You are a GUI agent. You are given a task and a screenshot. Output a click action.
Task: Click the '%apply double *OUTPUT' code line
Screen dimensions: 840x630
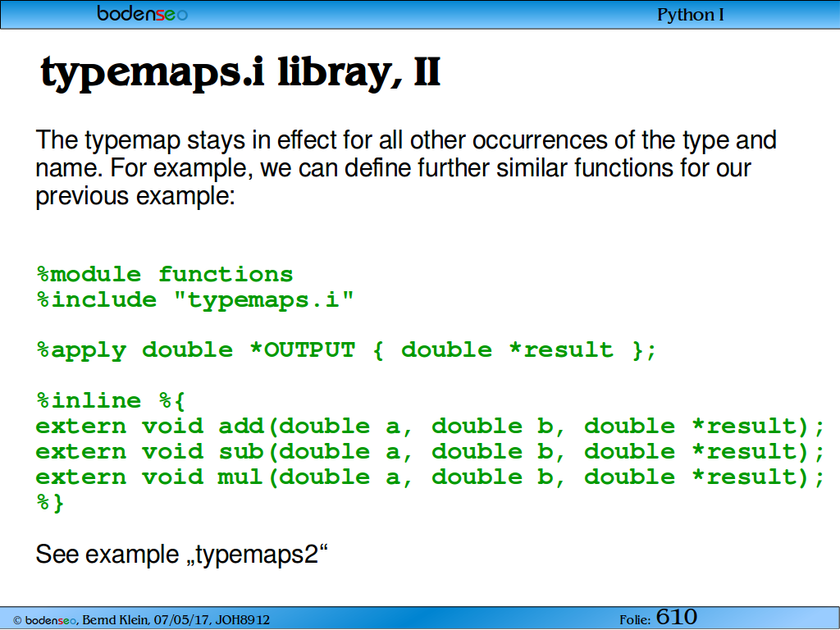[x=346, y=351]
